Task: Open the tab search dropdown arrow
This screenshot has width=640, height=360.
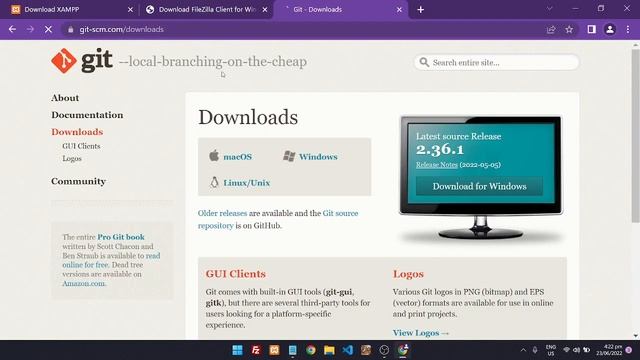Action: (x=549, y=9)
